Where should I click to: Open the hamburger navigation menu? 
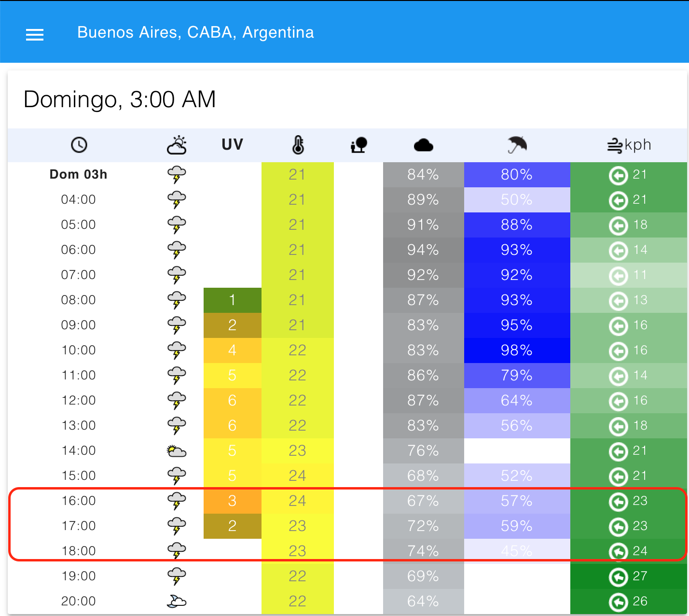click(x=35, y=35)
